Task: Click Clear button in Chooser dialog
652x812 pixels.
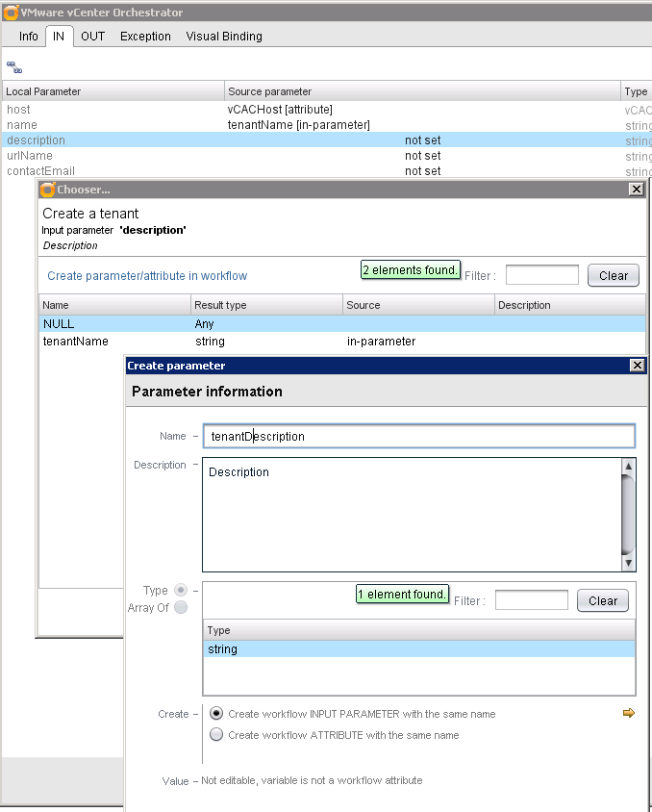Action: tap(614, 275)
